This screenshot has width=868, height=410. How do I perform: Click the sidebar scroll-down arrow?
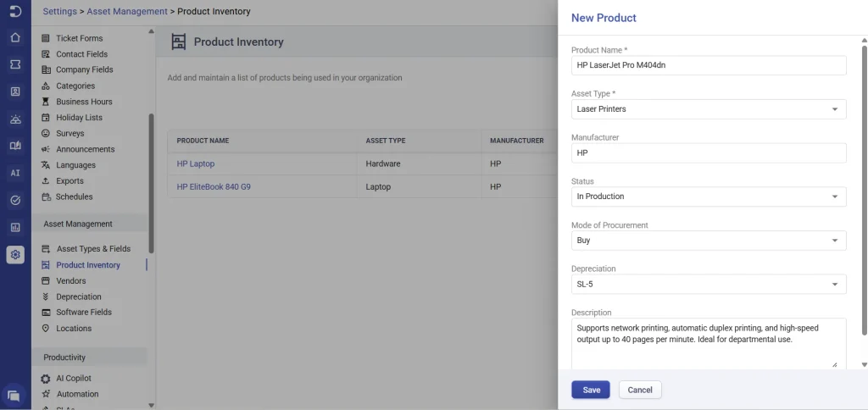coord(151,405)
